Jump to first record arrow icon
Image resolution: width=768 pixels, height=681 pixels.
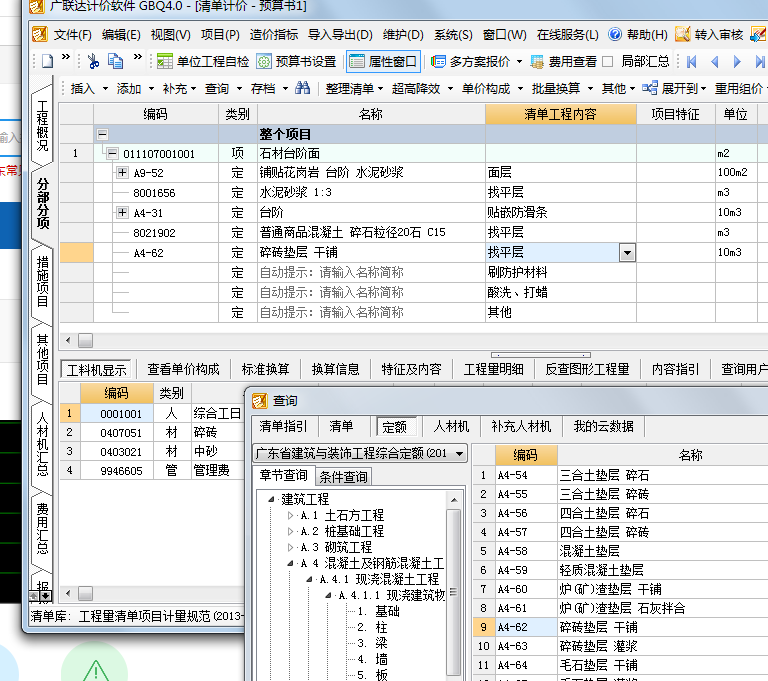click(x=692, y=61)
